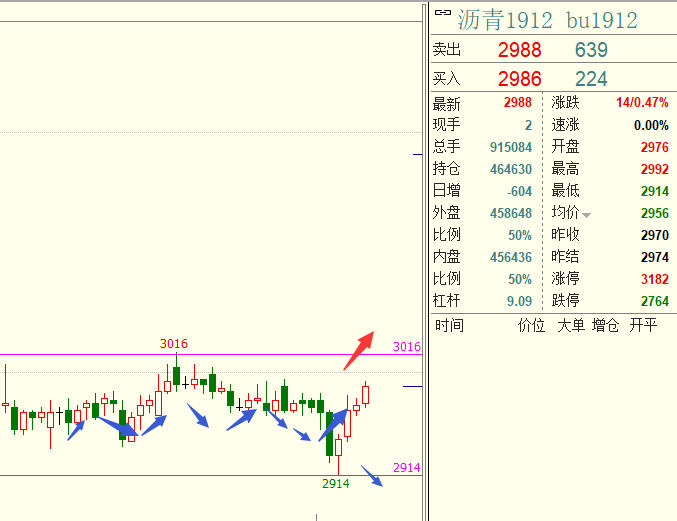Click the green 2914 low label below candle
The height and width of the screenshot is (521, 677).
pos(335,483)
